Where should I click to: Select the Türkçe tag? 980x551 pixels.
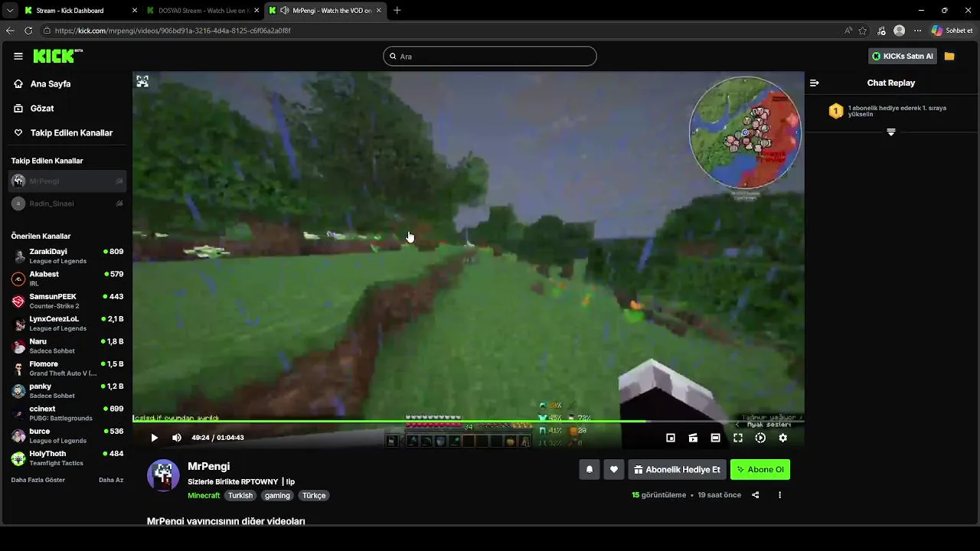[314, 495]
